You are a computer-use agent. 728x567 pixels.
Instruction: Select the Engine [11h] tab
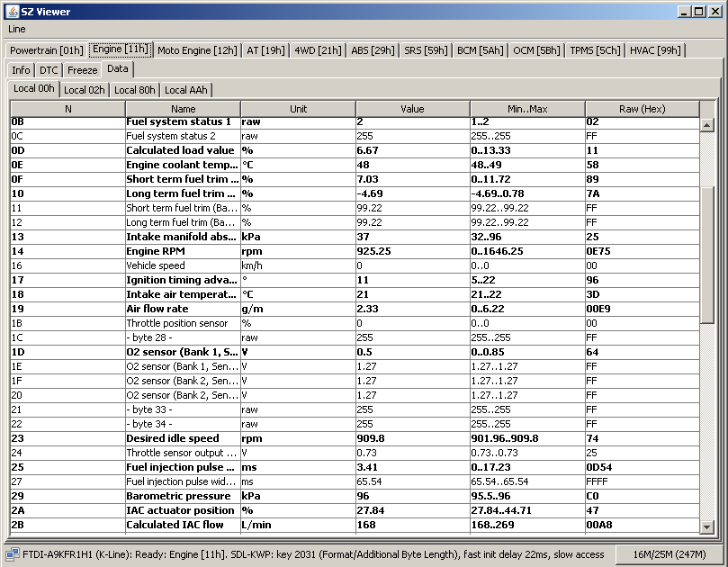point(121,49)
